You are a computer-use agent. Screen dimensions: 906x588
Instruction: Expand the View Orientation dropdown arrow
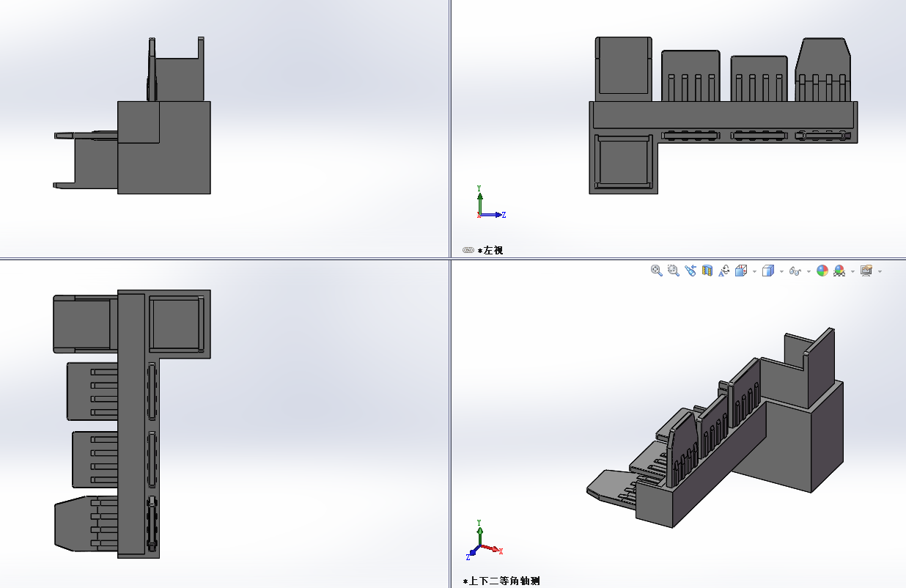point(754,271)
